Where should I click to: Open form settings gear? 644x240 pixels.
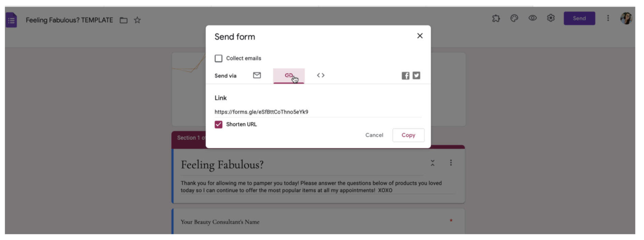point(551,18)
